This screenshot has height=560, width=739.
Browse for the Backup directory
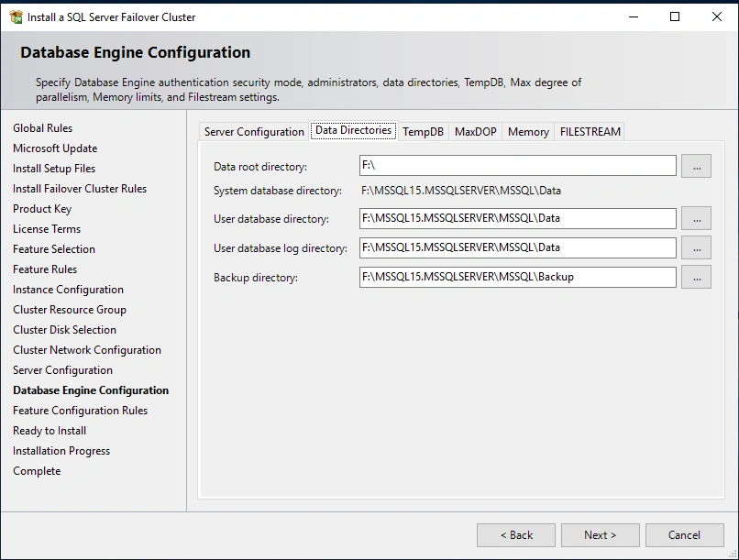(696, 277)
